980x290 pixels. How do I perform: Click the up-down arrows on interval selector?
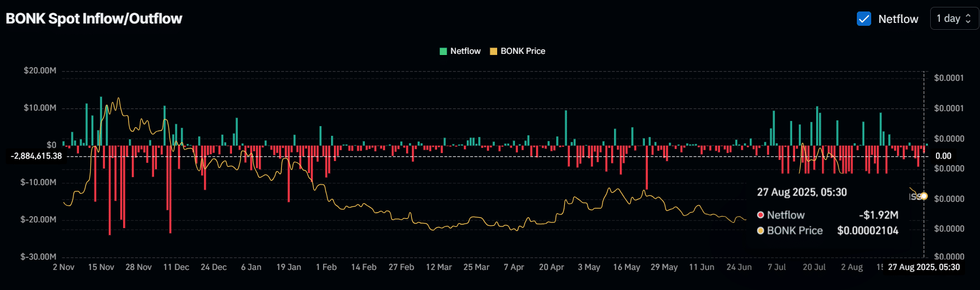[x=968, y=18]
